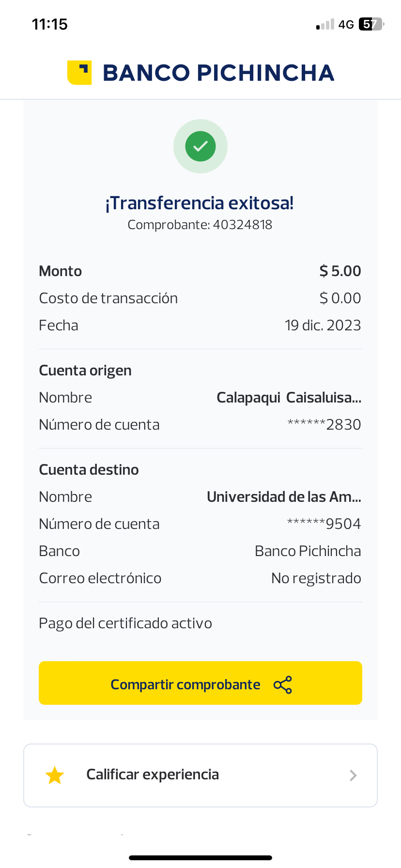Tap the 4G network indicator
401x868 pixels.
pyautogui.click(x=346, y=25)
